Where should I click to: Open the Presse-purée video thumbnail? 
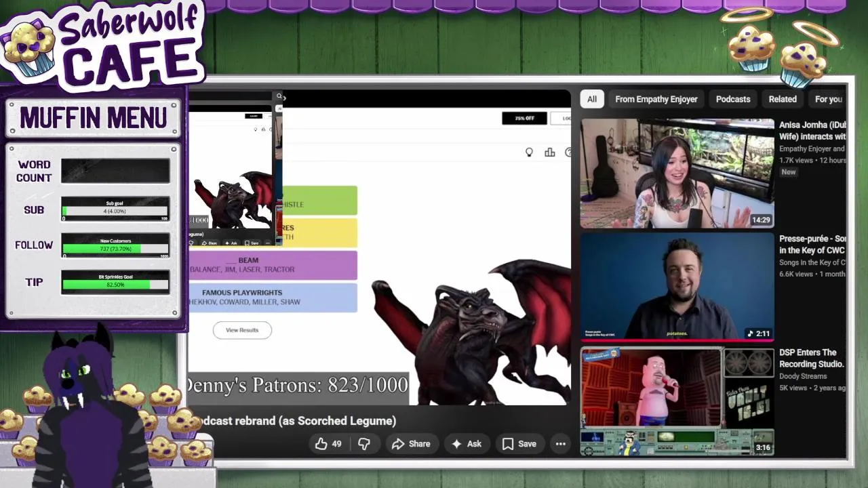point(677,287)
